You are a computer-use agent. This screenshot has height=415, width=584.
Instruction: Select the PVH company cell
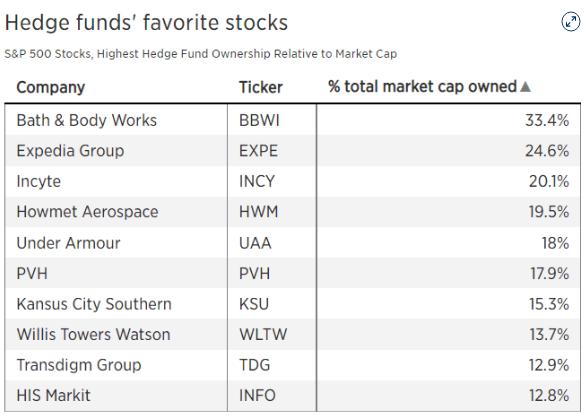click(x=116, y=273)
